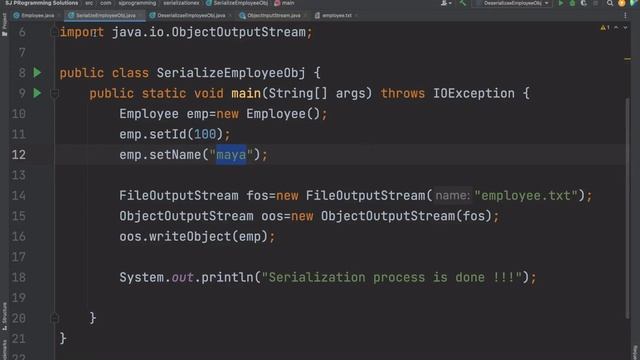
Task: Click 'writeObject' on line 16
Action: (x=190, y=236)
